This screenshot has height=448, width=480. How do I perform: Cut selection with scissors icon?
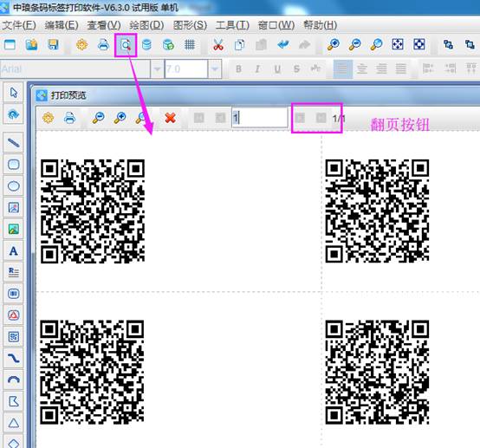tap(218, 45)
